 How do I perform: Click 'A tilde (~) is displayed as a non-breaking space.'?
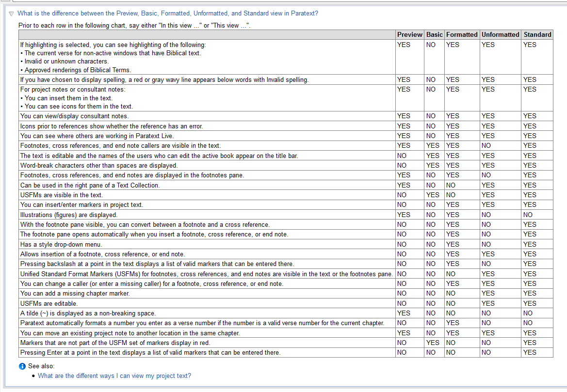tap(88, 313)
